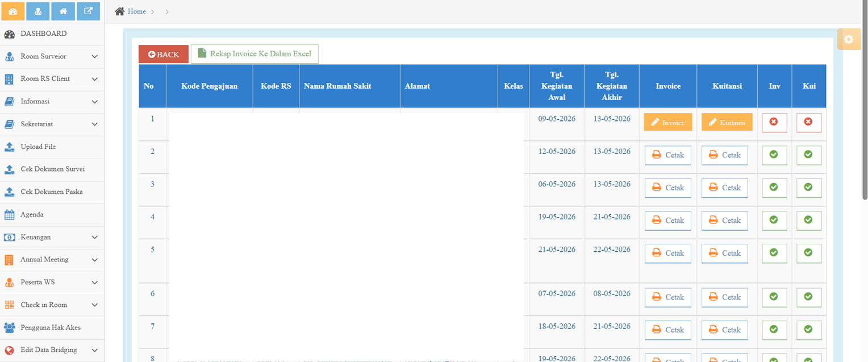Click Invoice Cetak button in row 3
This screenshot has width=868, height=362.
click(668, 188)
